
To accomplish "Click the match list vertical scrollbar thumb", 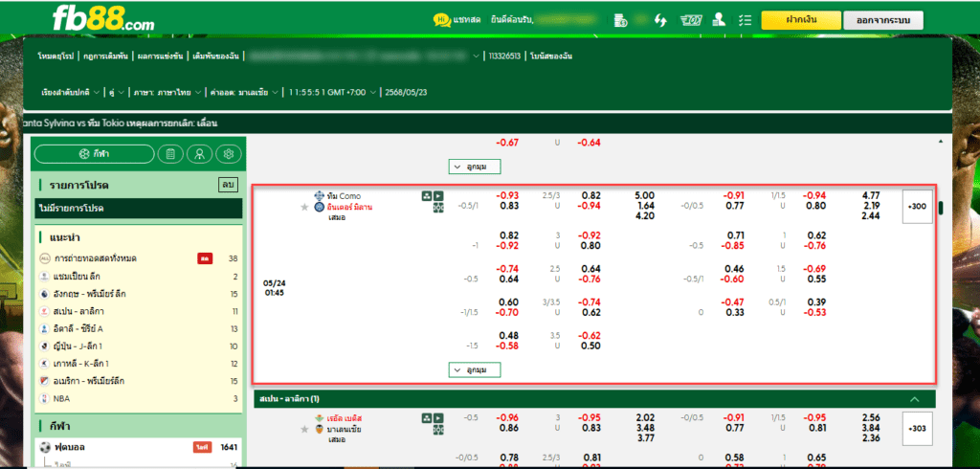I will pos(941,209).
